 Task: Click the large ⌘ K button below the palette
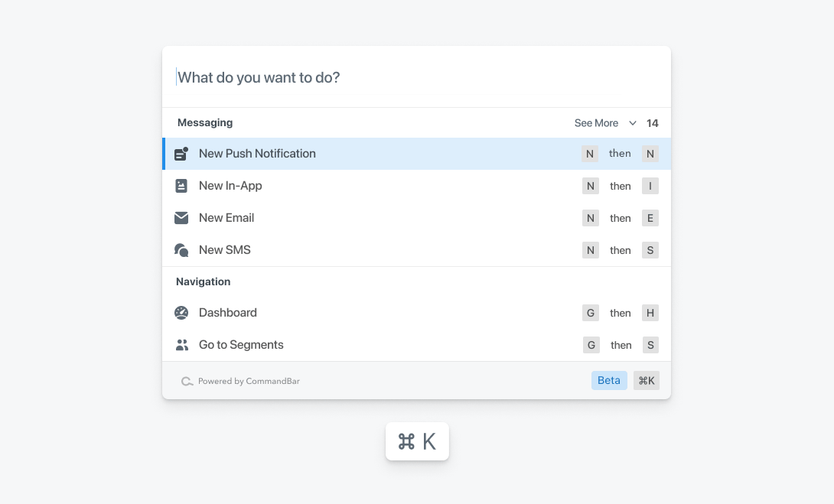click(417, 441)
